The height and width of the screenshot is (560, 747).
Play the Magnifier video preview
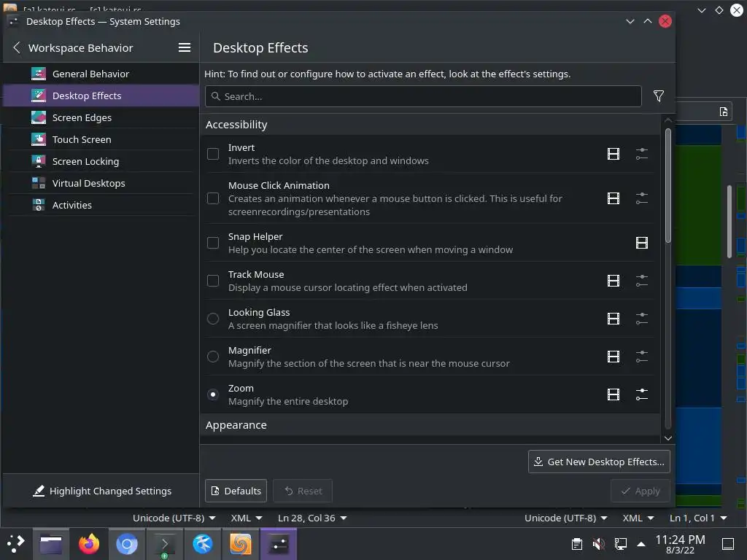tap(613, 357)
